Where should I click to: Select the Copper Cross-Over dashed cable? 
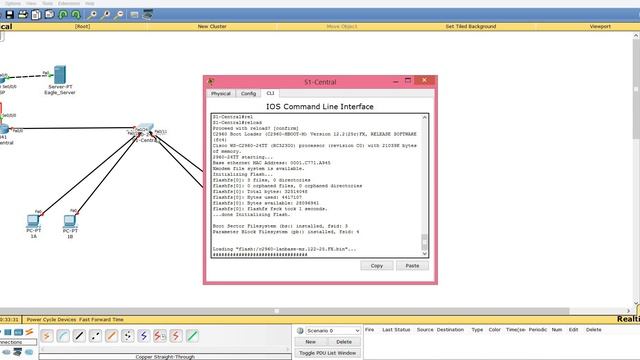96,336
